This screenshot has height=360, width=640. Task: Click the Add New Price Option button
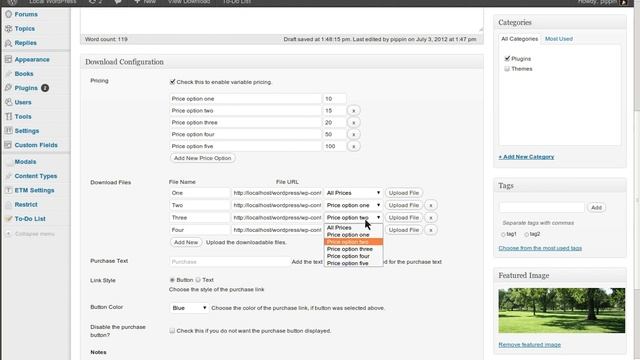coord(202,158)
